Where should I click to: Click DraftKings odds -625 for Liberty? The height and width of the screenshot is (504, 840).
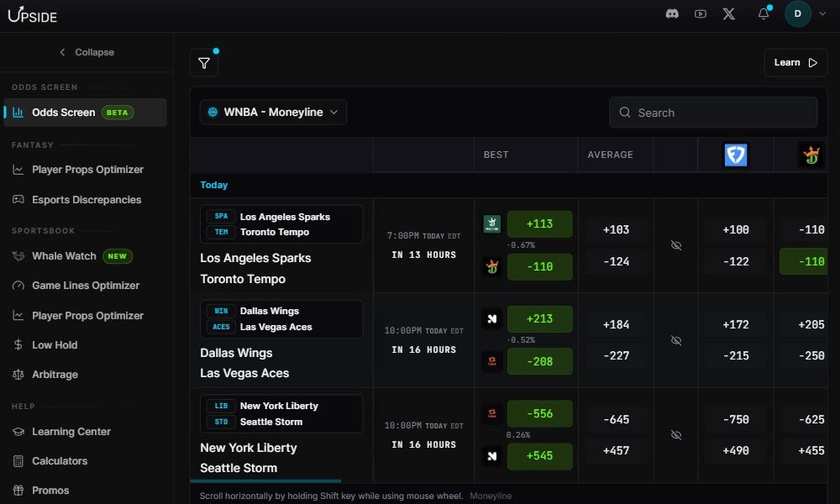click(x=804, y=419)
